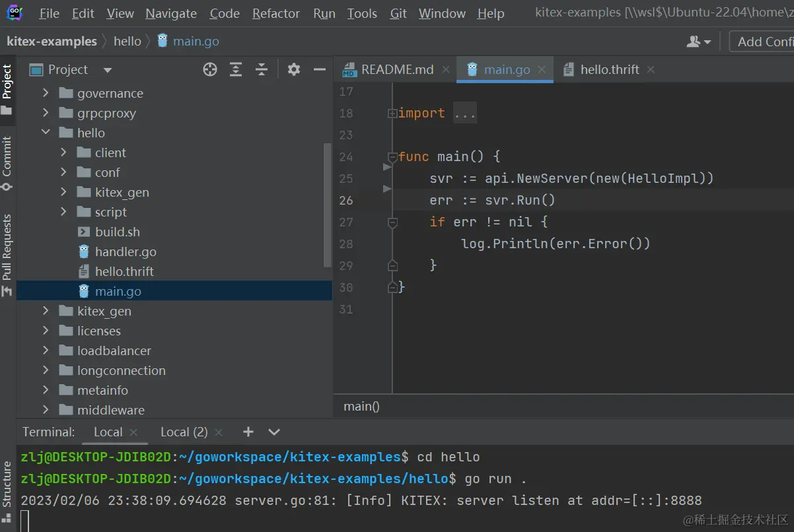Click the Select Opened File crosshair icon
The height and width of the screenshot is (532, 794).
[210, 69]
